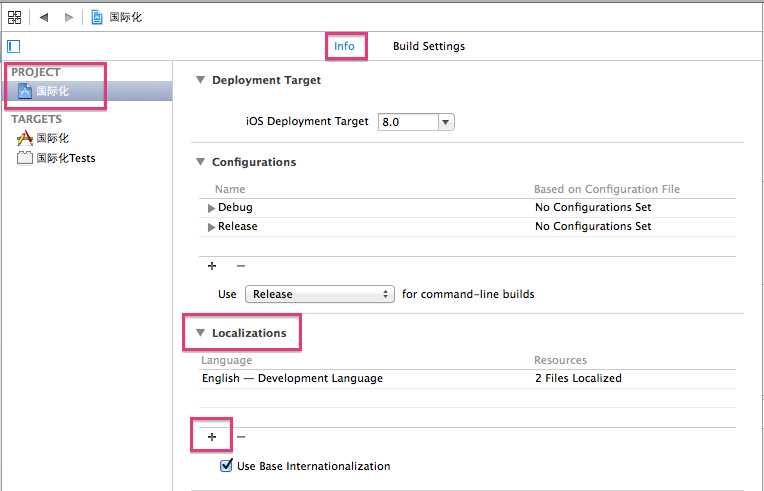This screenshot has width=764, height=491.
Task: Switch to the Info tab
Action: click(x=344, y=46)
